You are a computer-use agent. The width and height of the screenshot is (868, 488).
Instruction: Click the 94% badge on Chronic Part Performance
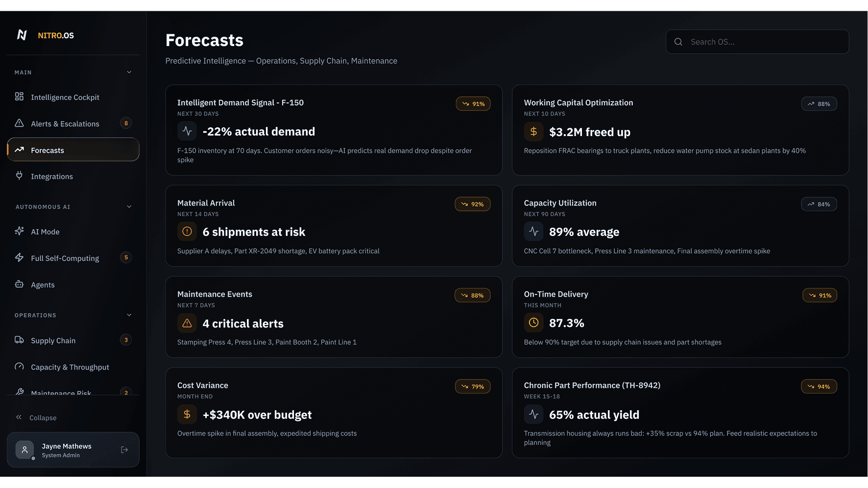pyautogui.click(x=819, y=387)
